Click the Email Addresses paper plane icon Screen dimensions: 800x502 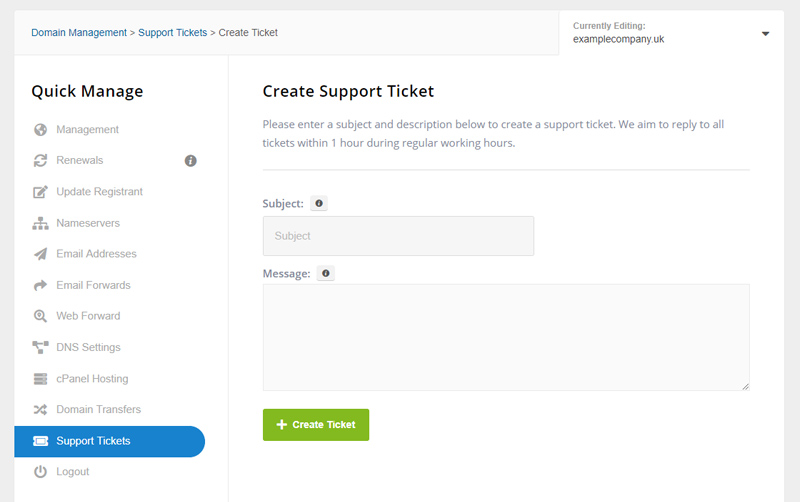point(41,254)
